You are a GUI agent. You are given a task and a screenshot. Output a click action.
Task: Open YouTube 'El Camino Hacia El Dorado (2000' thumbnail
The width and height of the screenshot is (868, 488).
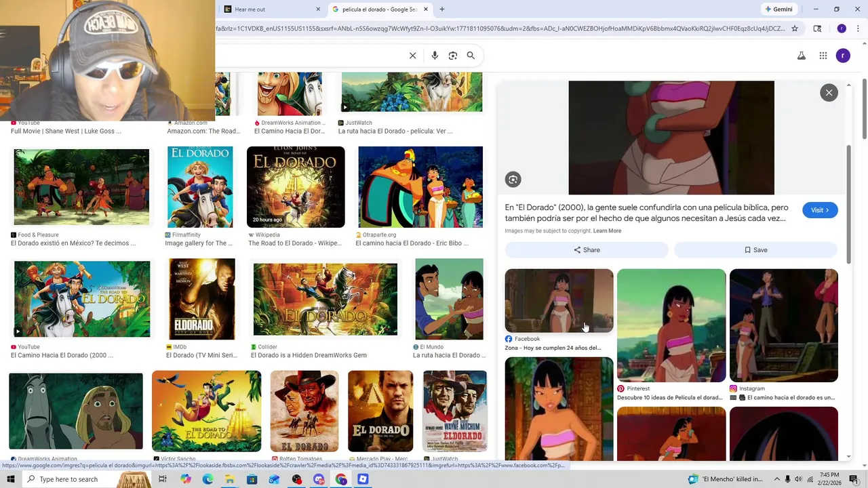[x=82, y=299]
